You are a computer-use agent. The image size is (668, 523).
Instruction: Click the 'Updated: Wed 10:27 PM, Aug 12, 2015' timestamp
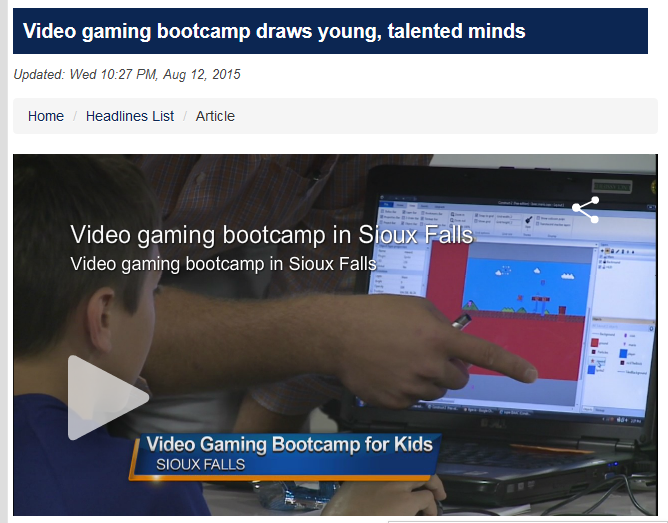coord(127,75)
